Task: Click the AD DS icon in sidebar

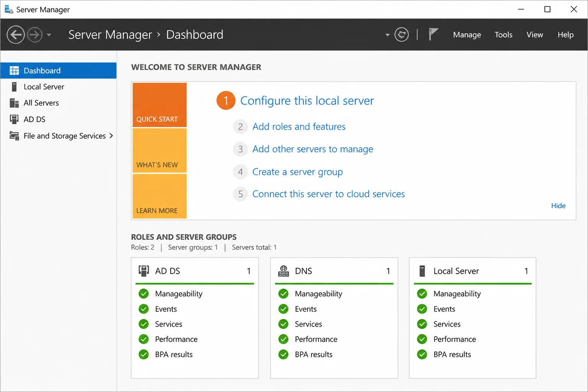Action: tap(14, 119)
